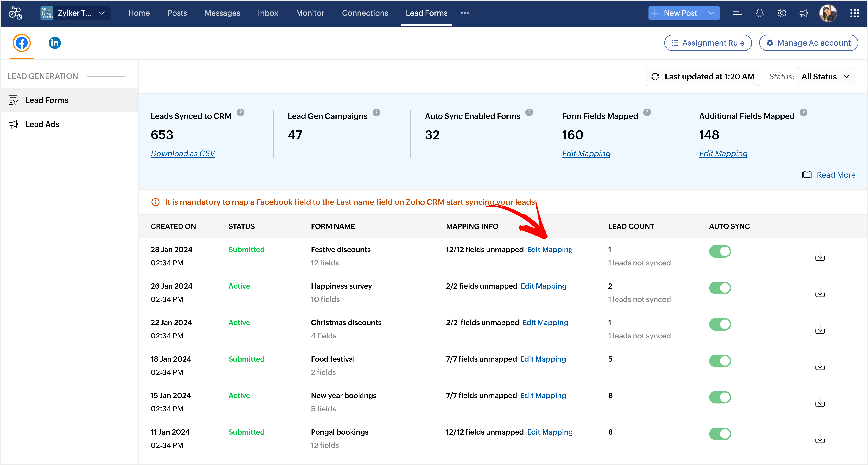Open the Assignment Rule button
The image size is (868, 465).
pyautogui.click(x=708, y=43)
